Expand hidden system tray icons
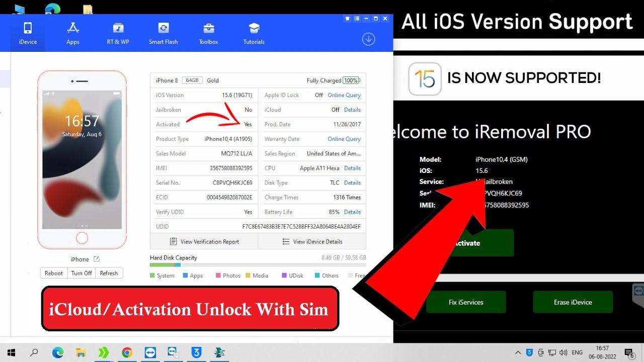644x362 pixels. pyautogui.click(x=518, y=352)
